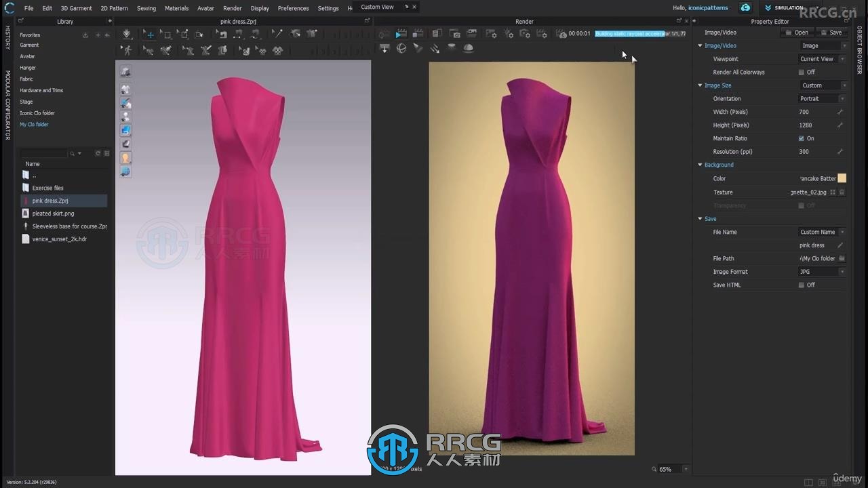The height and width of the screenshot is (488, 868).
Task: Enable the Save HTML checkbox
Action: pos(802,285)
